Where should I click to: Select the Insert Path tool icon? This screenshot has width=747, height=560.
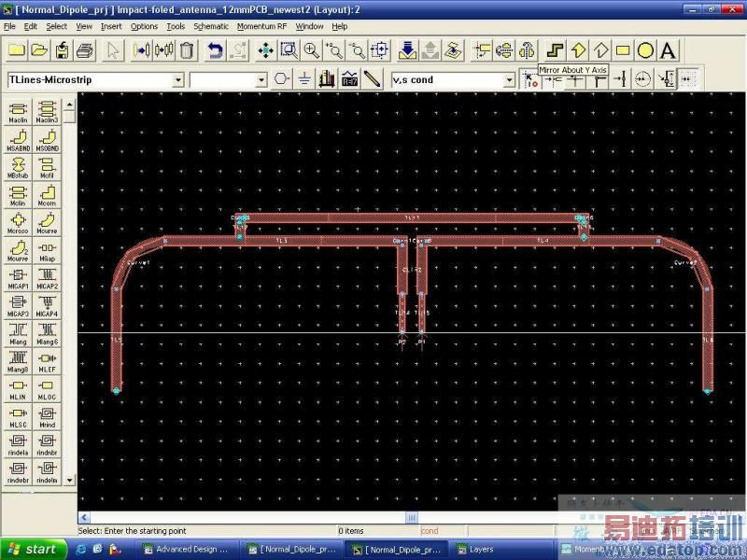[556, 50]
